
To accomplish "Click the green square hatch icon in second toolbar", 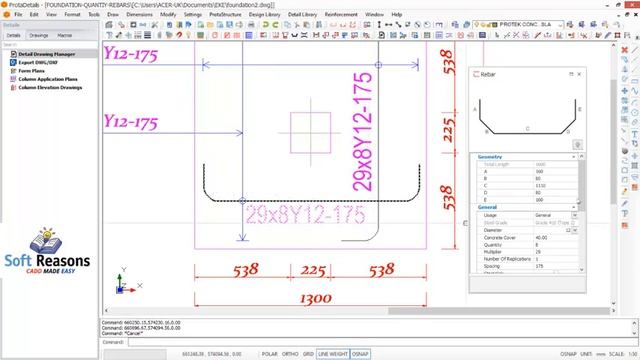I will (200, 36).
